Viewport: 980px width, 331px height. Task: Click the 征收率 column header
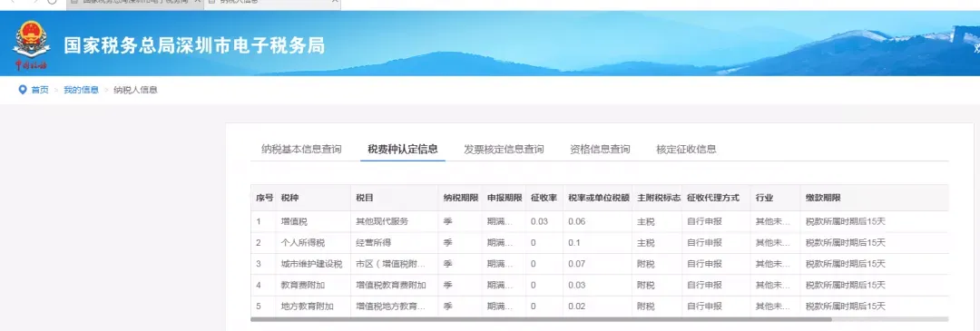(544, 198)
